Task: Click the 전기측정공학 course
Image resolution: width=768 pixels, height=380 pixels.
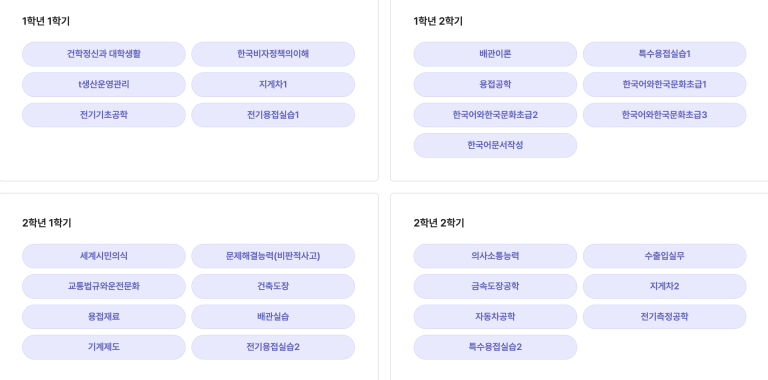Action: 665,317
